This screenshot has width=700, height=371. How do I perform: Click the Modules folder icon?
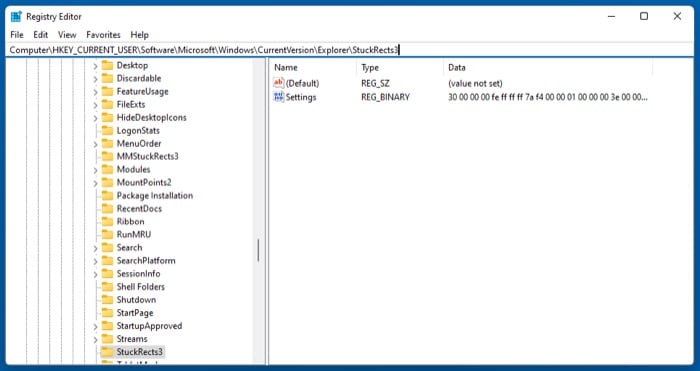pos(107,169)
